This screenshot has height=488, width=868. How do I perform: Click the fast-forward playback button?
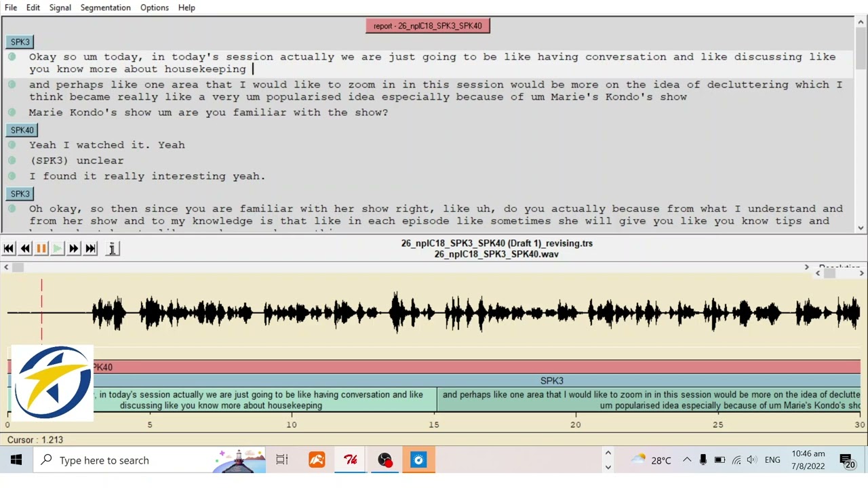pos(74,249)
